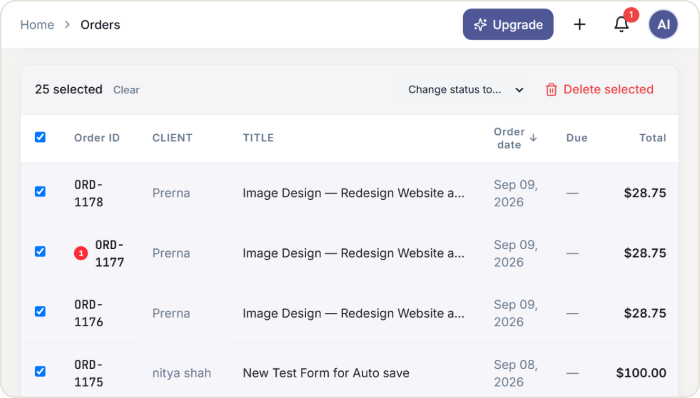Image resolution: width=700 pixels, height=398 pixels.
Task: Delete the selected orders
Action: coord(600,89)
